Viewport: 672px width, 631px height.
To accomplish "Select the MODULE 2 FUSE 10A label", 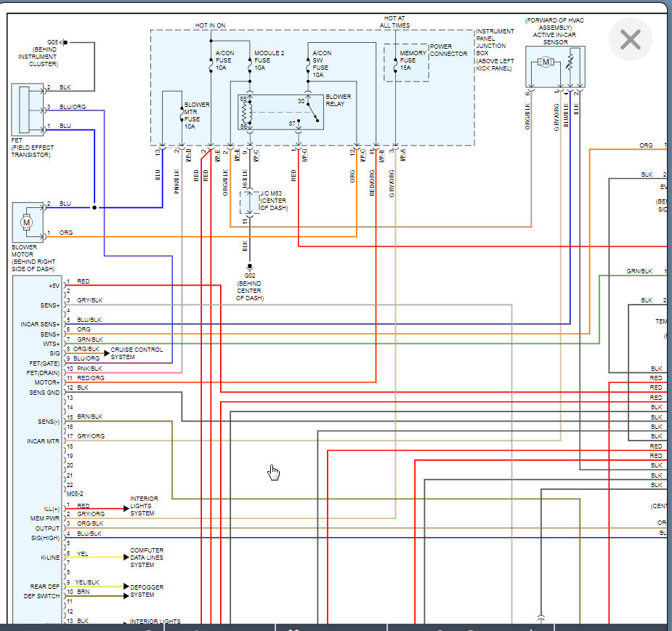I will 269,60.
